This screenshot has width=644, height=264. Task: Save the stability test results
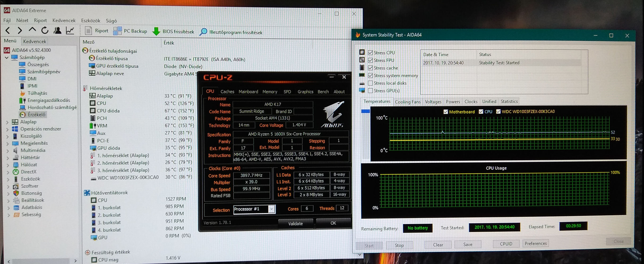pyautogui.click(x=468, y=245)
